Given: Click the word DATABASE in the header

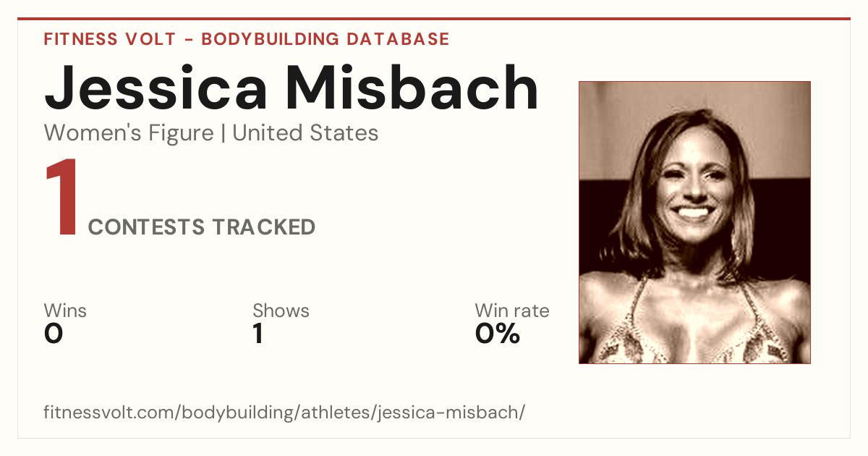Looking at the screenshot, I should coord(398,39).
